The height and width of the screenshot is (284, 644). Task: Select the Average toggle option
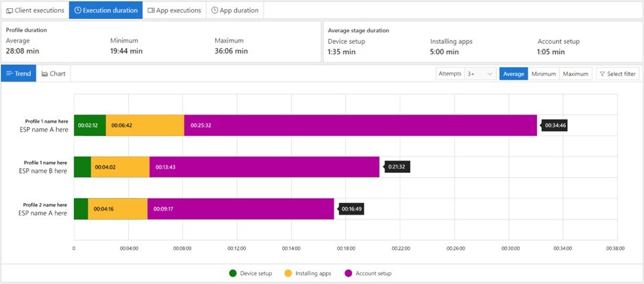click(x=513, y=73)
